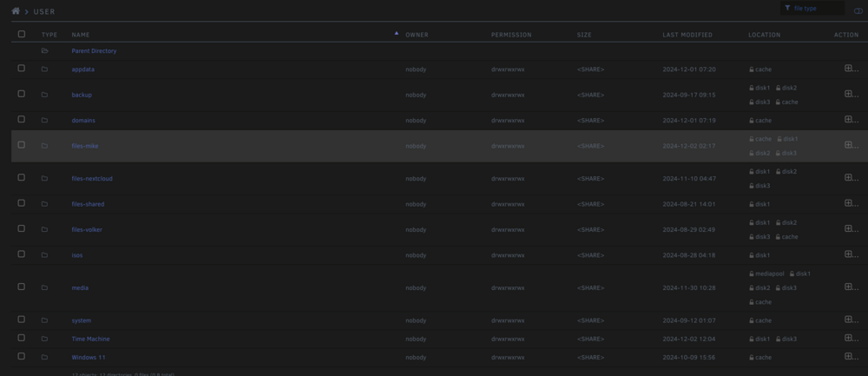Sort by the Type column header

[x=49, y=35]
